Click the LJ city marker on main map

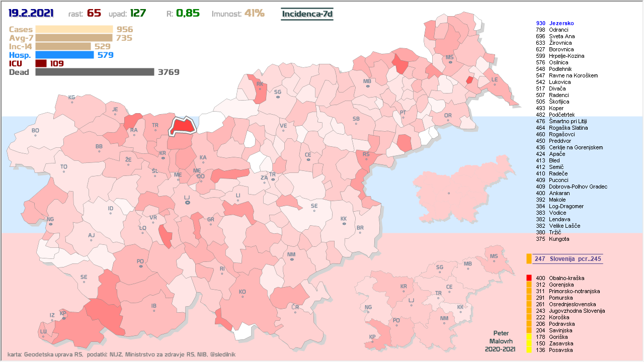click(187, 203)
